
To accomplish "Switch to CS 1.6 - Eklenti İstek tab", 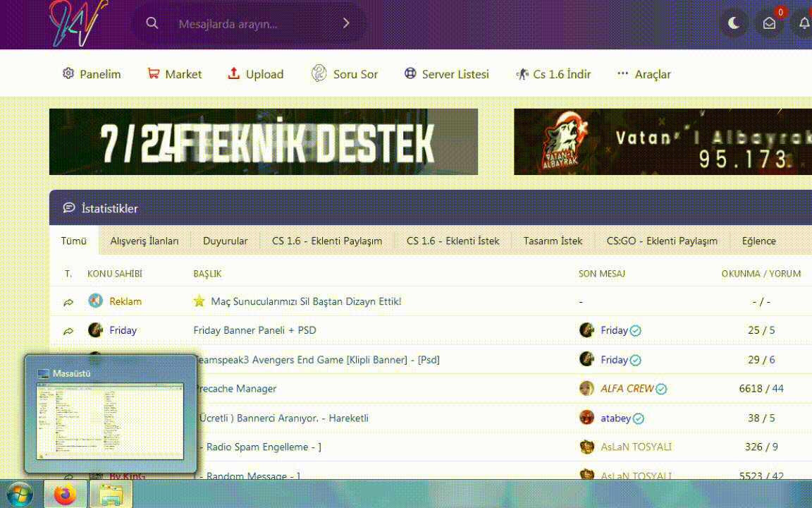I will click(453, 241).
